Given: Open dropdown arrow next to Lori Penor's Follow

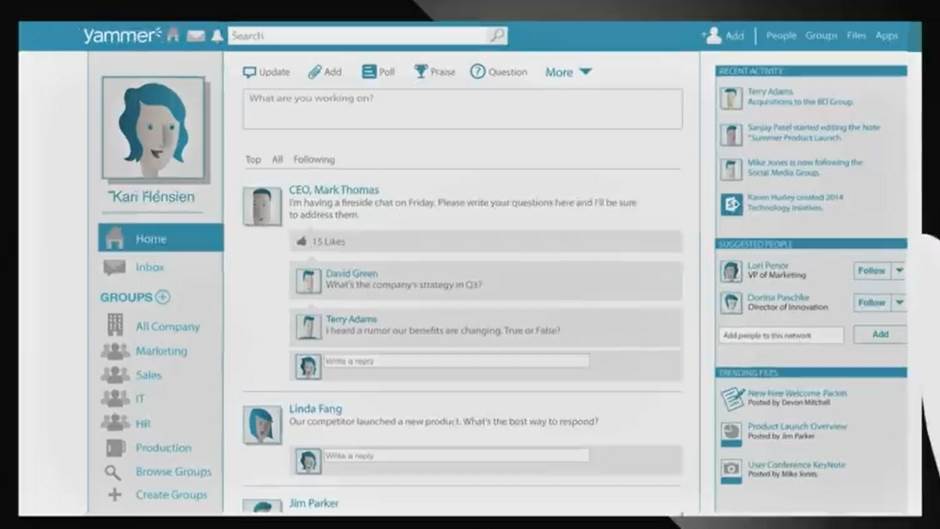Looking at the screenshot, I should pos(898,270).
